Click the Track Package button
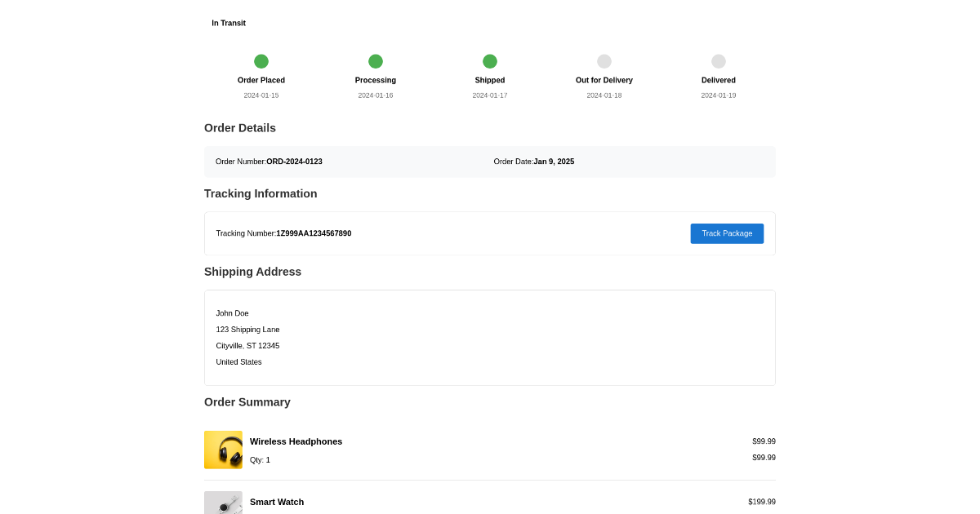The height and width of the screenshot is (514, 980). pyautogui.click(x=727, y=233)
